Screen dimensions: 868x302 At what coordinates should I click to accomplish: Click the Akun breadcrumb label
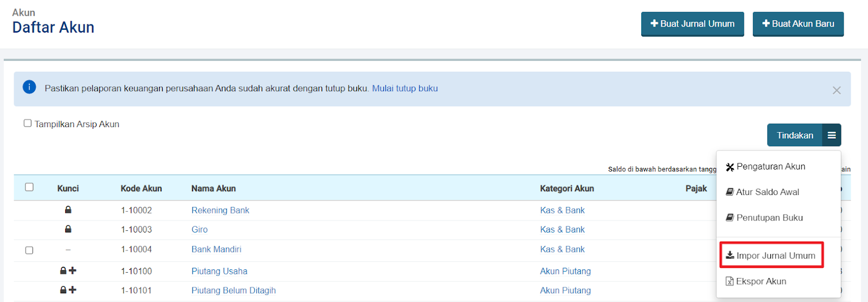[23, 12]
